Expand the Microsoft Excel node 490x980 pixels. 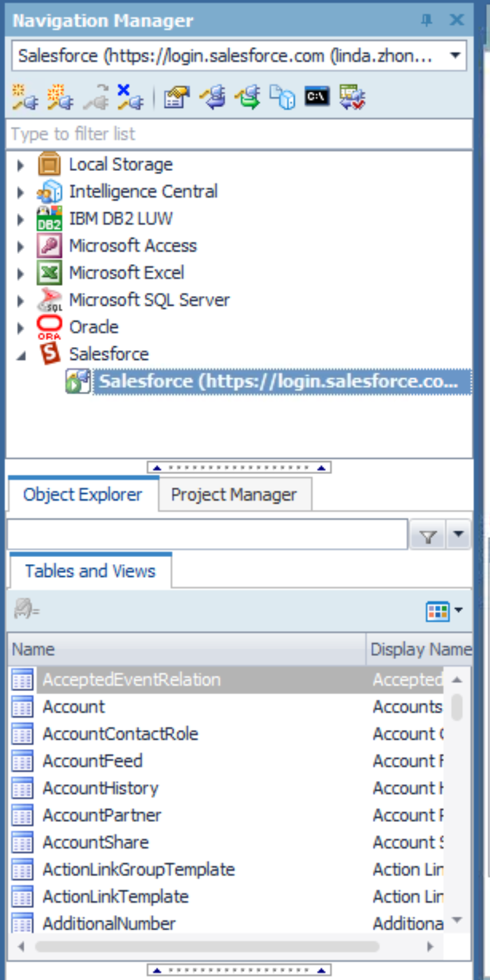(x=21, y=274)
